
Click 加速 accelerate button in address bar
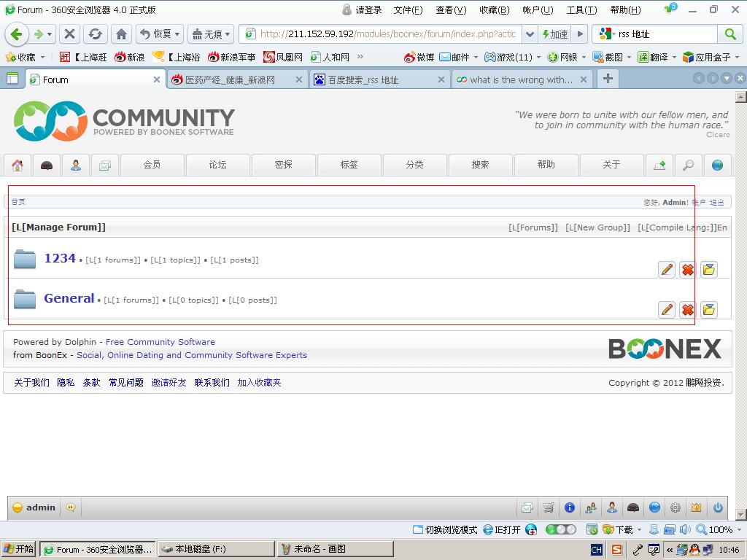pyautogui.click(x=554, y=34)
